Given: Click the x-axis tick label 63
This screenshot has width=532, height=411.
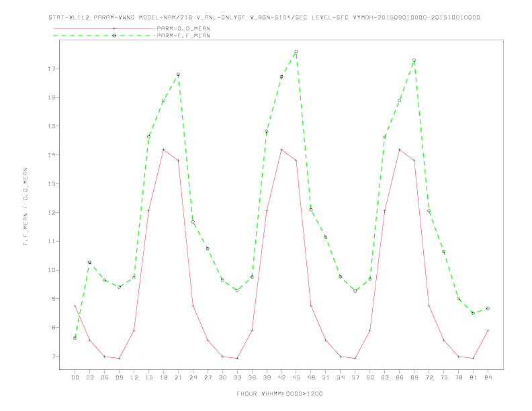Looking at the screenshot, I should pos(385,377).
